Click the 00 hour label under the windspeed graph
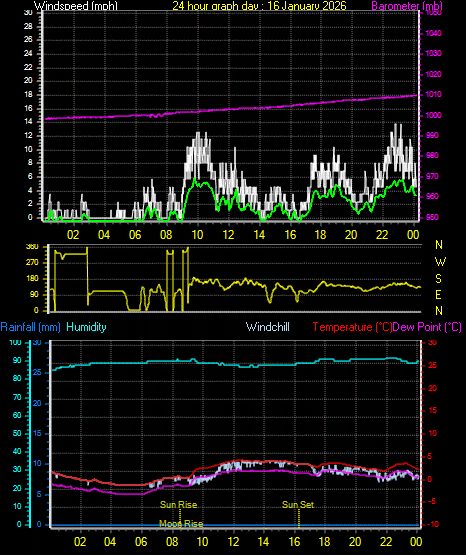 413,235
